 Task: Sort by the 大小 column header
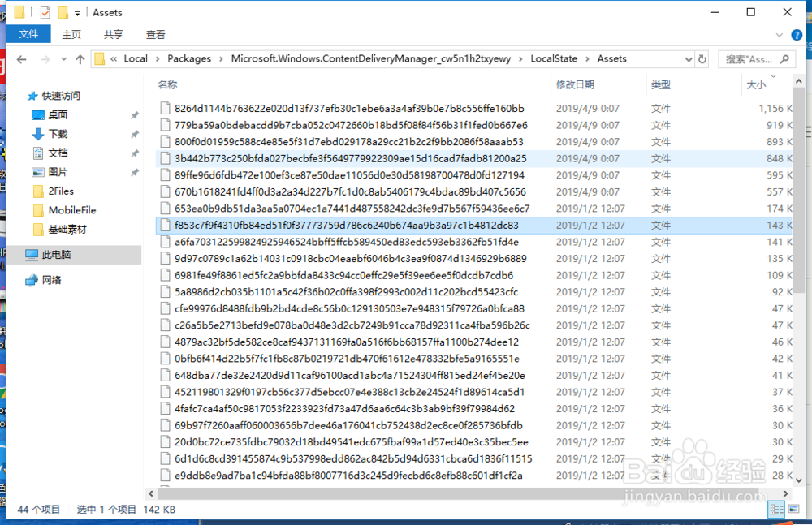tap(756, 84)
